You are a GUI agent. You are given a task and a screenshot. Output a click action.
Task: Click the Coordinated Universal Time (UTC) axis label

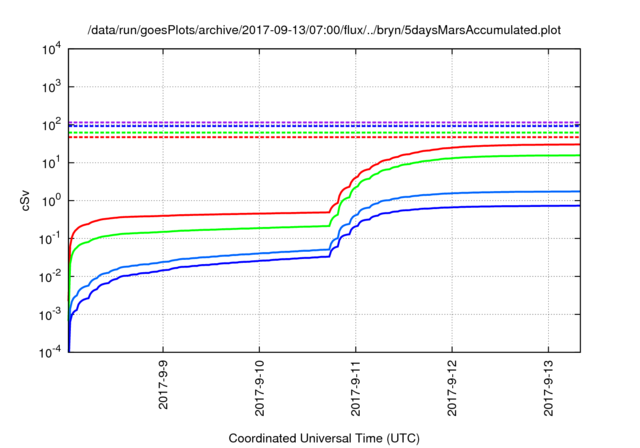tap(324, 438)
